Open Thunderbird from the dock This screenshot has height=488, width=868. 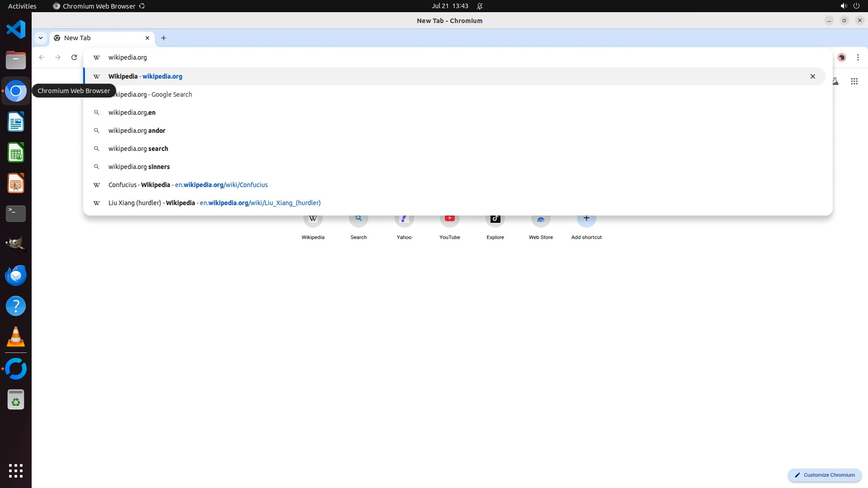pos(16,275)
